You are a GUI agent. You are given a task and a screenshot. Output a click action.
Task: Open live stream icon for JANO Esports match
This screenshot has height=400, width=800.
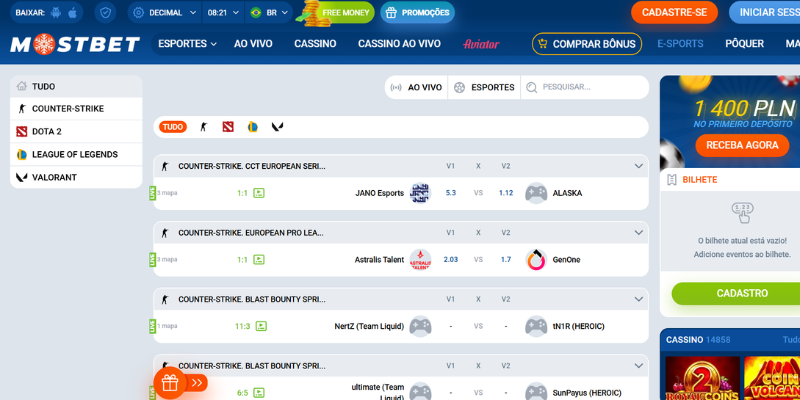click(x=259, y=193)
